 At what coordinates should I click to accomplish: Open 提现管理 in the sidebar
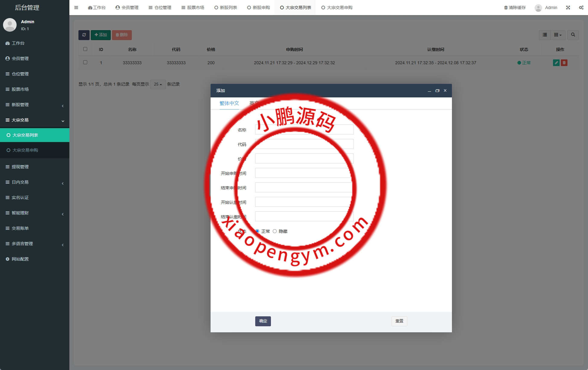coord(20,167)
